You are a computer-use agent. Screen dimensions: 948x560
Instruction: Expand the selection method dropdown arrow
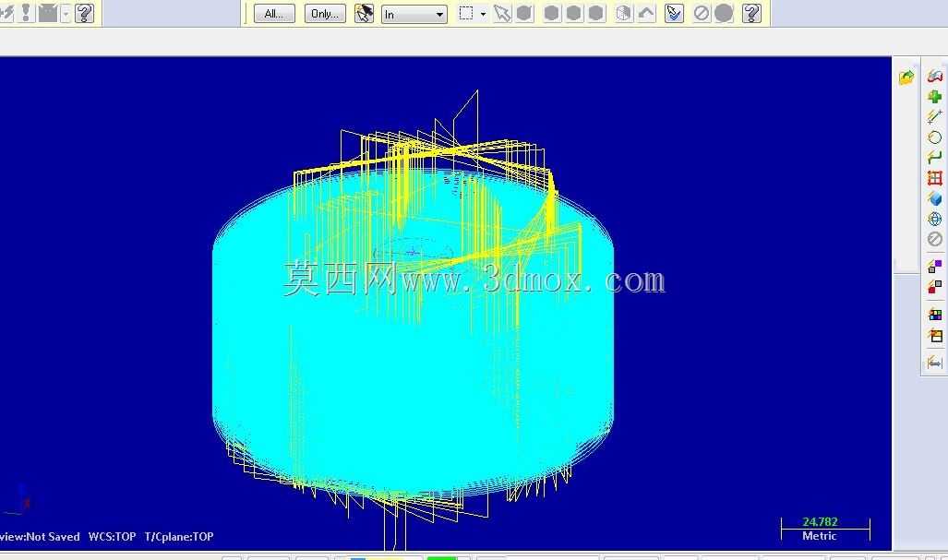pos(483,14)
